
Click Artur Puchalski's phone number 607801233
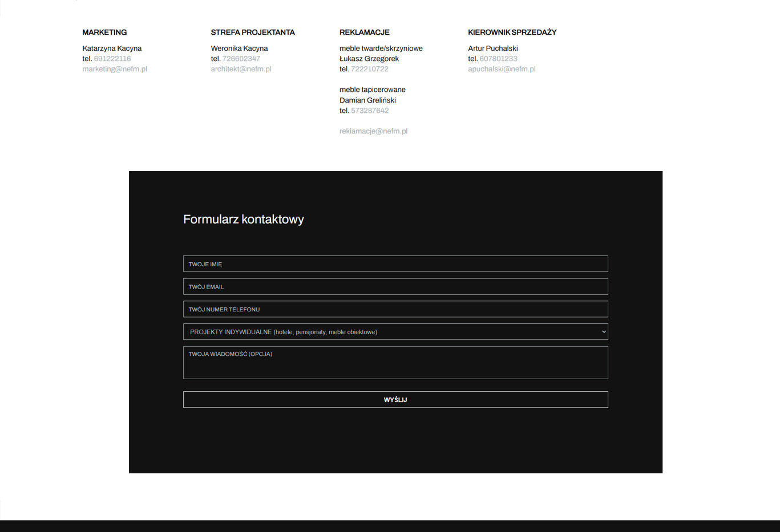498,59
